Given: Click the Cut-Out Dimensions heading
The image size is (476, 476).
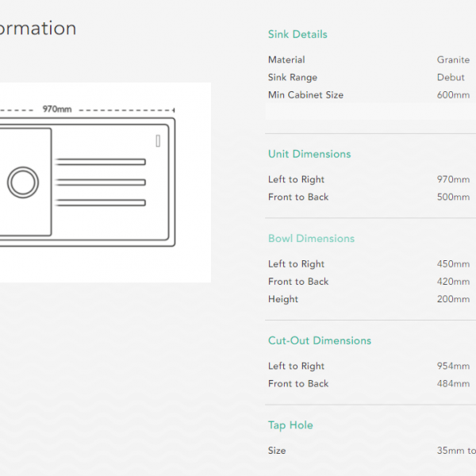Looking at the screenshot, I should (320, 340).
